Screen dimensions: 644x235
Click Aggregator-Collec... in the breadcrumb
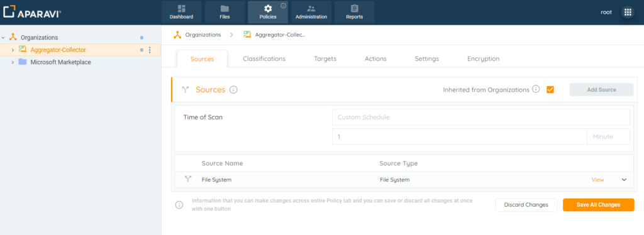(x=280, y=35)
